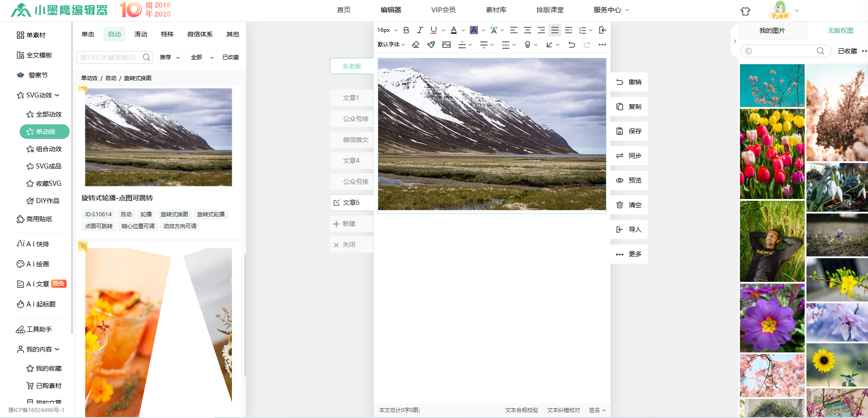The image size is (868, 418).
Task: Open the text background highlight color swatch
Action: pyautogui.click(x=474, y=30)
